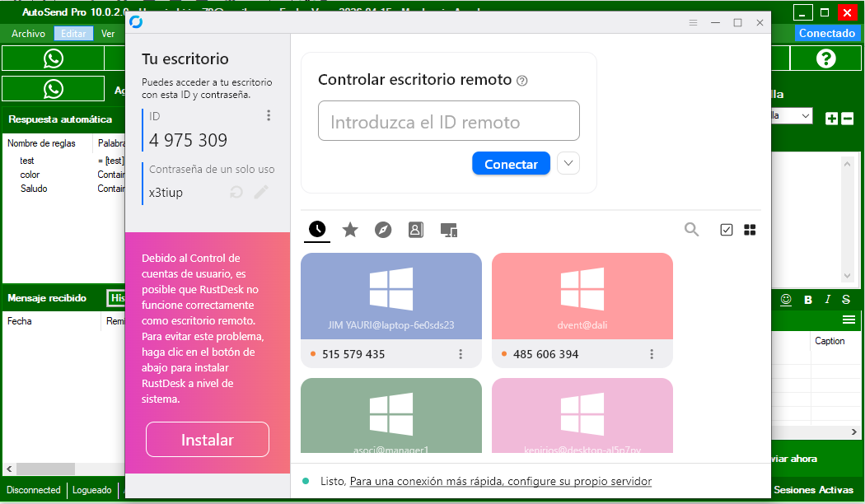The height and width of the screenshot is (504, 865).
Task: Toggle the grid view of peer cards
Action: tap(750, 230)
